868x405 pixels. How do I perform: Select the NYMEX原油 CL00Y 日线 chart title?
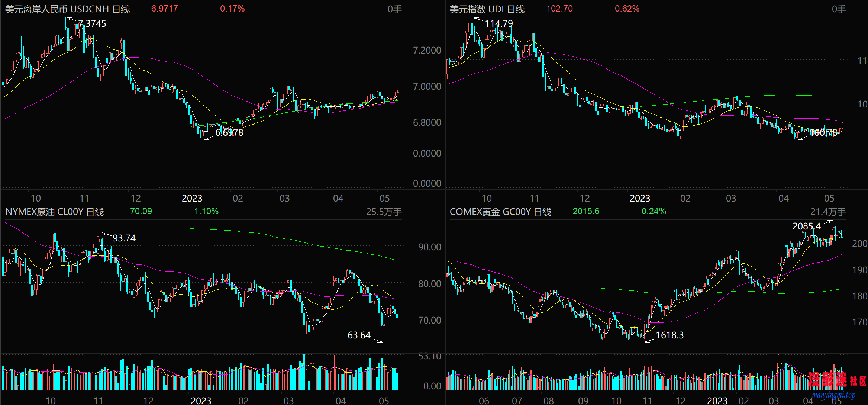point(55,212)
